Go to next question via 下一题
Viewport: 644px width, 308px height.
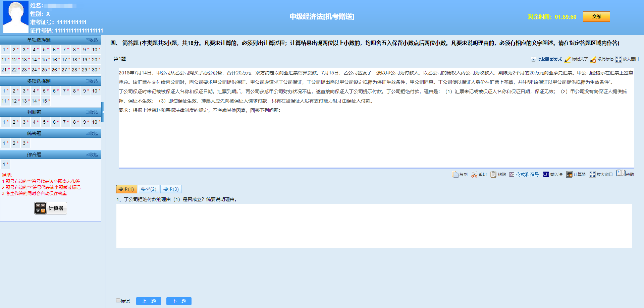(x=179, y=301)
